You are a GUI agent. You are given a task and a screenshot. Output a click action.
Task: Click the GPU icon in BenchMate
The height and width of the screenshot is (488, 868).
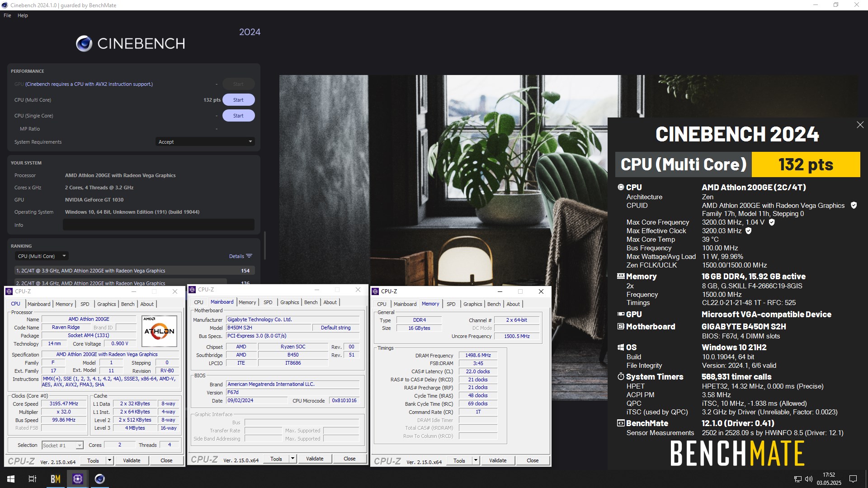621,314
